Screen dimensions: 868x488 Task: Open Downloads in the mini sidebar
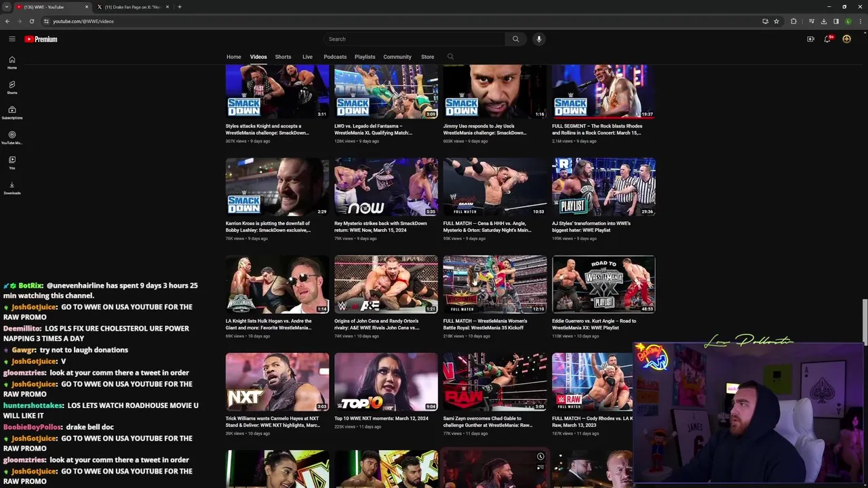pos(12,188)
